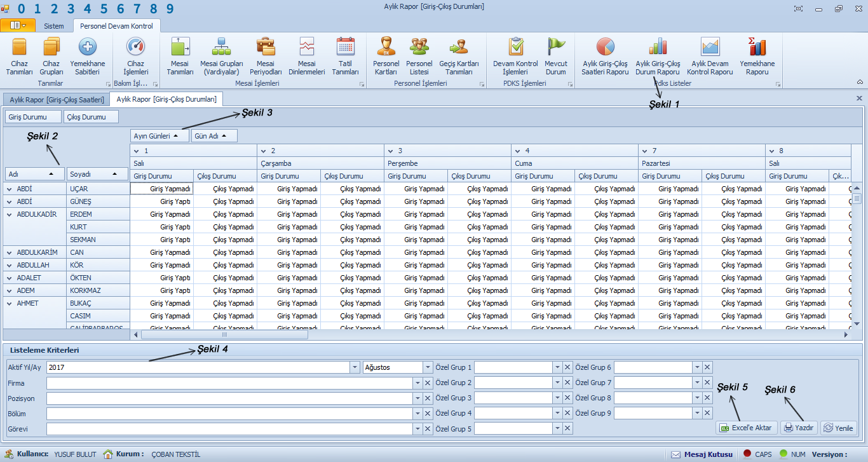The height and width of the screenshot is (462, 868).
Task: Clear the Özel Grup 5 field
Action: pyautogui.click(x=567, y=428)
